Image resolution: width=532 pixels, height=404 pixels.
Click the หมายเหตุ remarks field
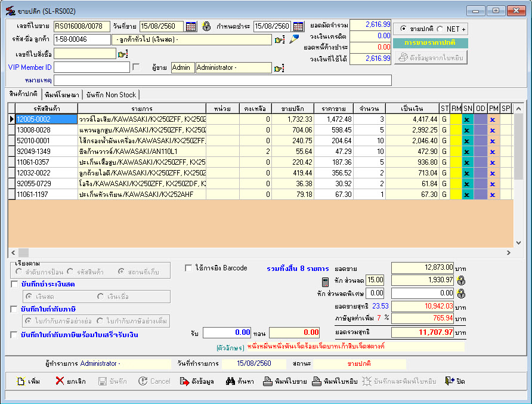click(x=222, y=80)
